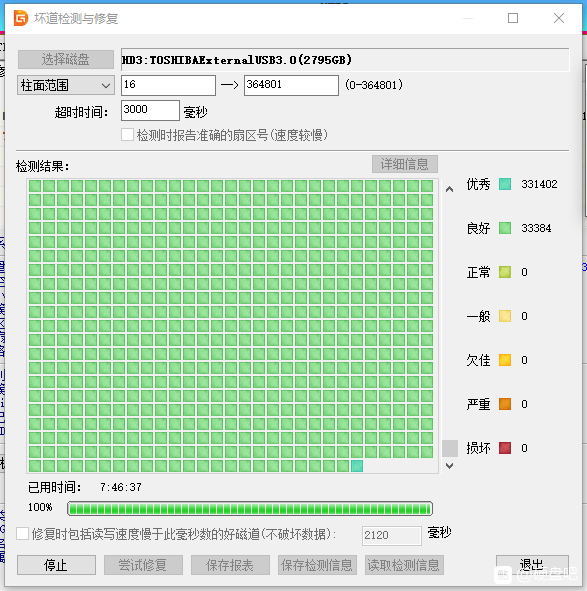The image size is (587, 591).
Task: Click the 停止 button
Action: pyautogui.click(x=56, y=565)
